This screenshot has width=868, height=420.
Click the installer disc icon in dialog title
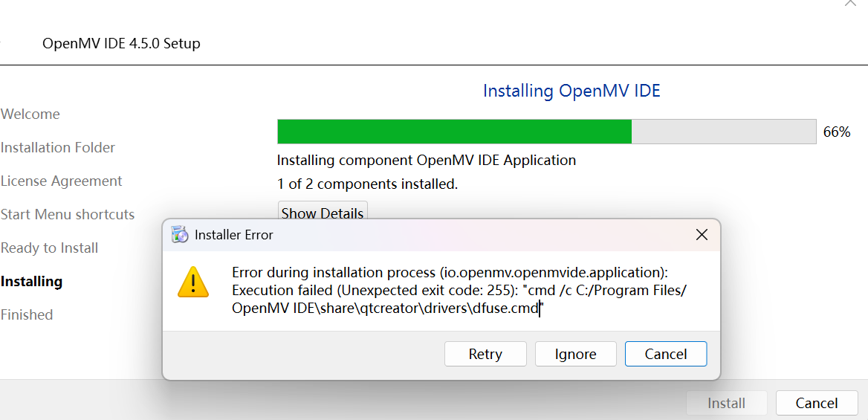click(179, 234)
